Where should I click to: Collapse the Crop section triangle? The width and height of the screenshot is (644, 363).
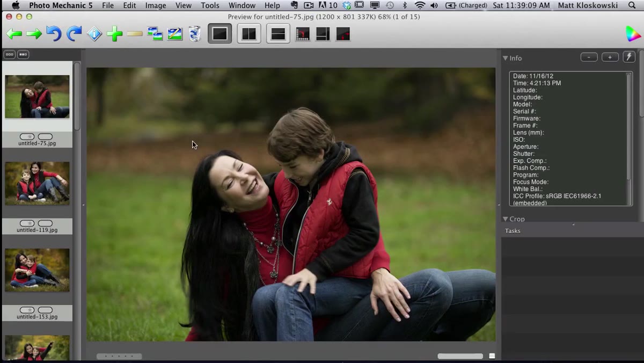(506, 219)
